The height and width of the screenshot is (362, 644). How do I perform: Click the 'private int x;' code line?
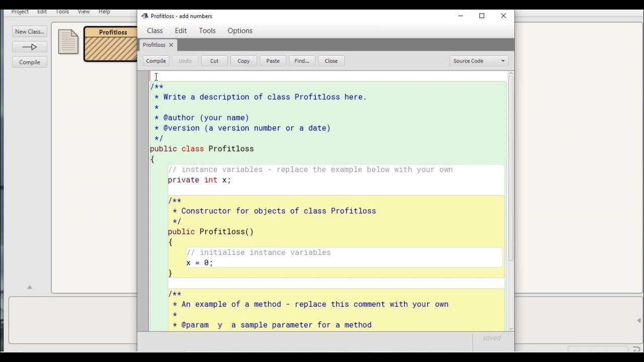click(199, 180)
